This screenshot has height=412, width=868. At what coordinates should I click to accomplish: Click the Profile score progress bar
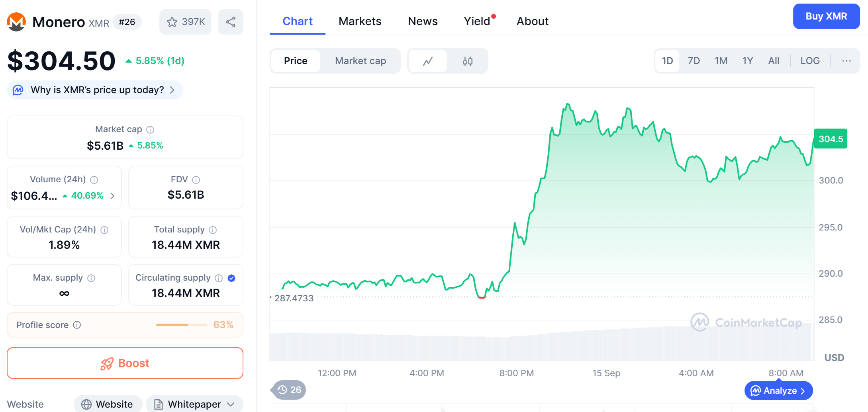181,325
